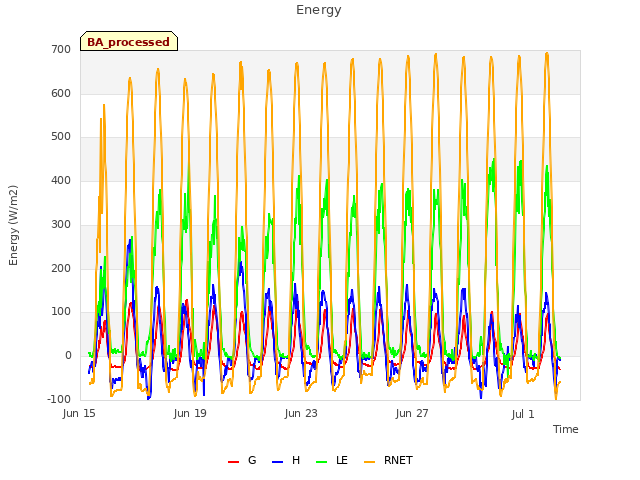The height and width of the screenshot is (480, 640).
Task: Click the 100 y-axis tick label
Action: [61, 312]
